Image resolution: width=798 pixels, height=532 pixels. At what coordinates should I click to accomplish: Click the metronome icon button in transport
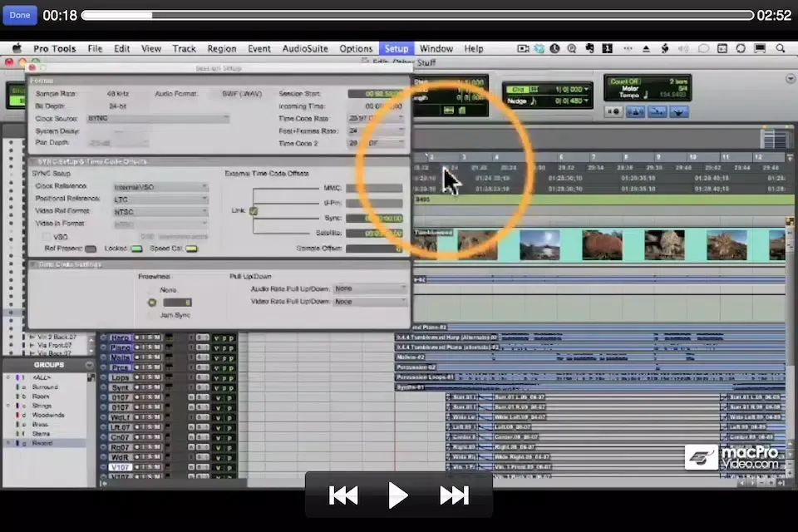coord(635,111)
